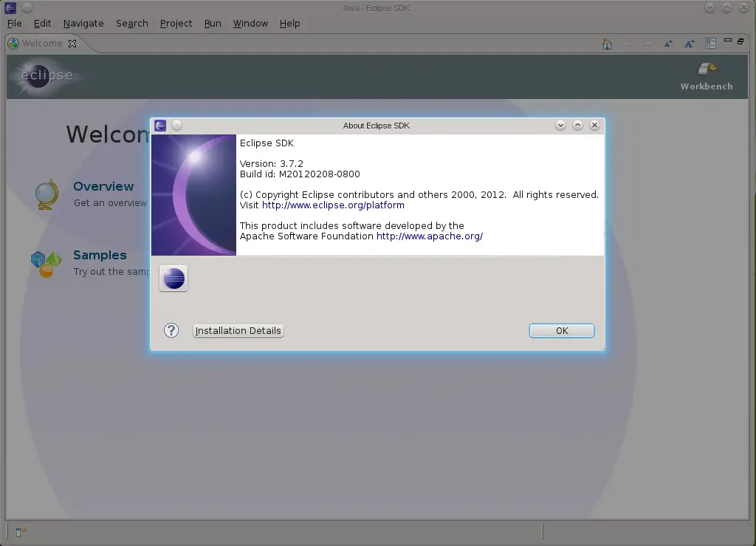Click the customize page icon in Welcome toolbar
Screen dimensions: 756x546
(711, 44)
